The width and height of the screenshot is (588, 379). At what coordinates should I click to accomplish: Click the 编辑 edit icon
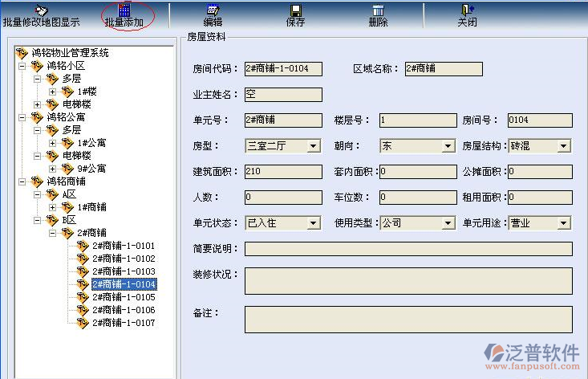213,10
